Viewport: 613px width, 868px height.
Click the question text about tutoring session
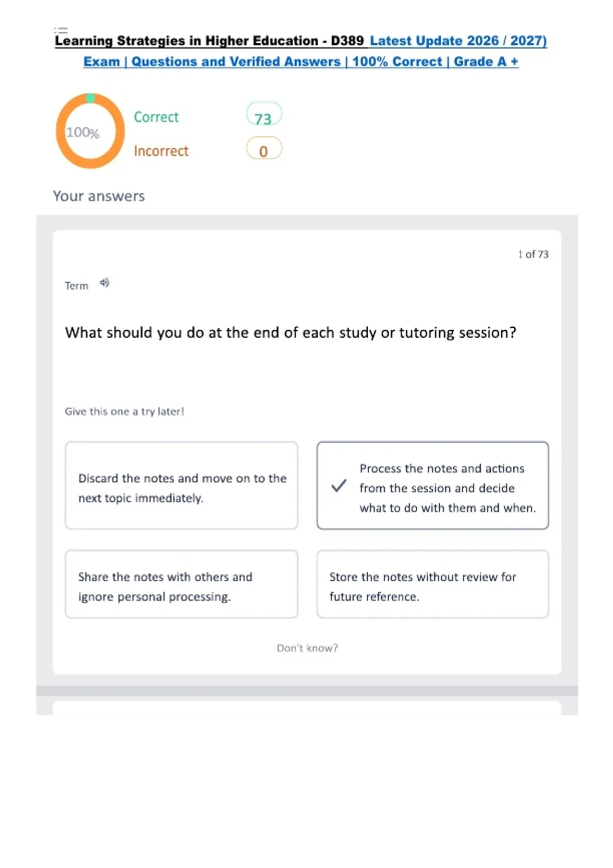click(x=291, y=333)
